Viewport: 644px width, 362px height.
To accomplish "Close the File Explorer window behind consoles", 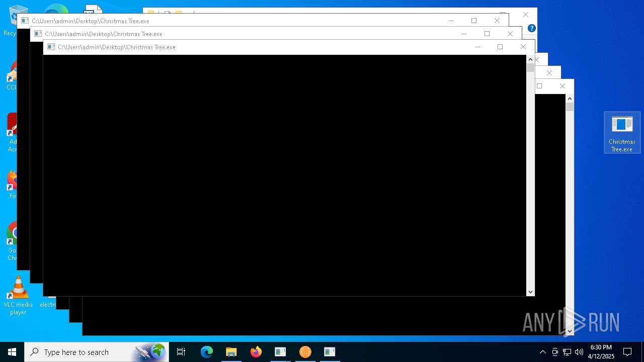I will click(526, 15).
